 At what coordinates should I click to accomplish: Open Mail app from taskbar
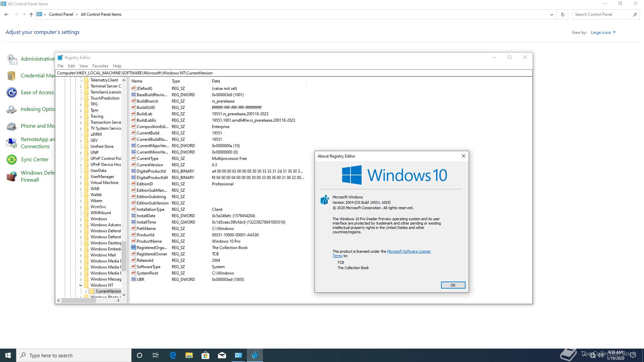click(222, 355)
